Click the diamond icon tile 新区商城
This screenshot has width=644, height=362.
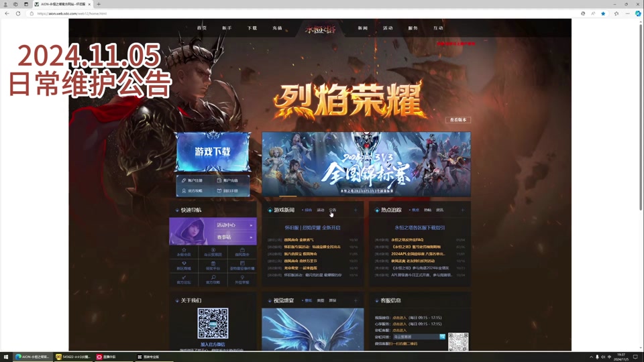click(x=184, y=265)
